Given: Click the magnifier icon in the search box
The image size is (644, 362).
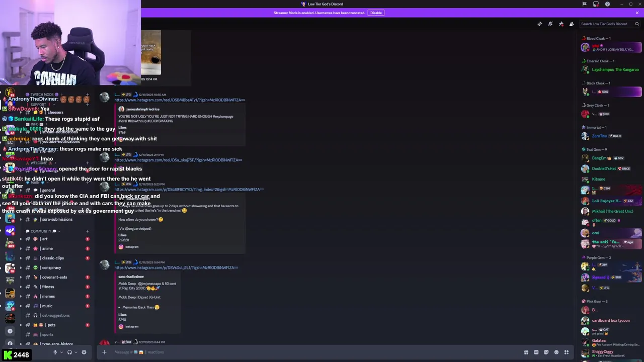Looking at the screenshot, I should click(x=636, y=24).
